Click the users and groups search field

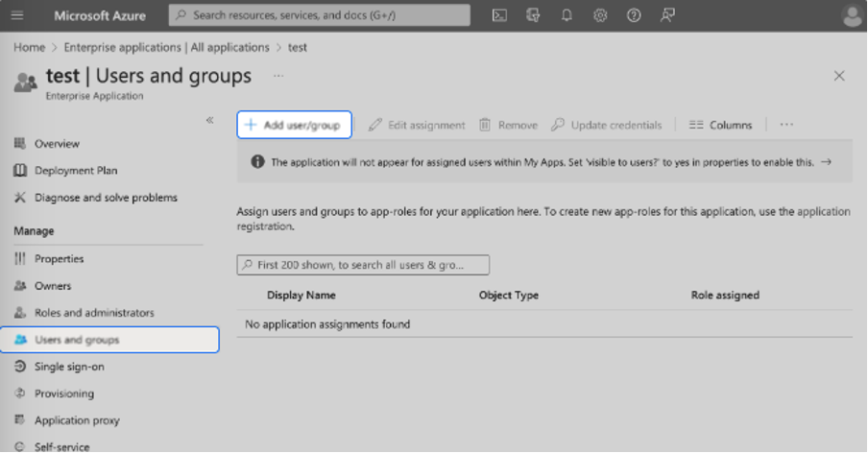(363, 265)
